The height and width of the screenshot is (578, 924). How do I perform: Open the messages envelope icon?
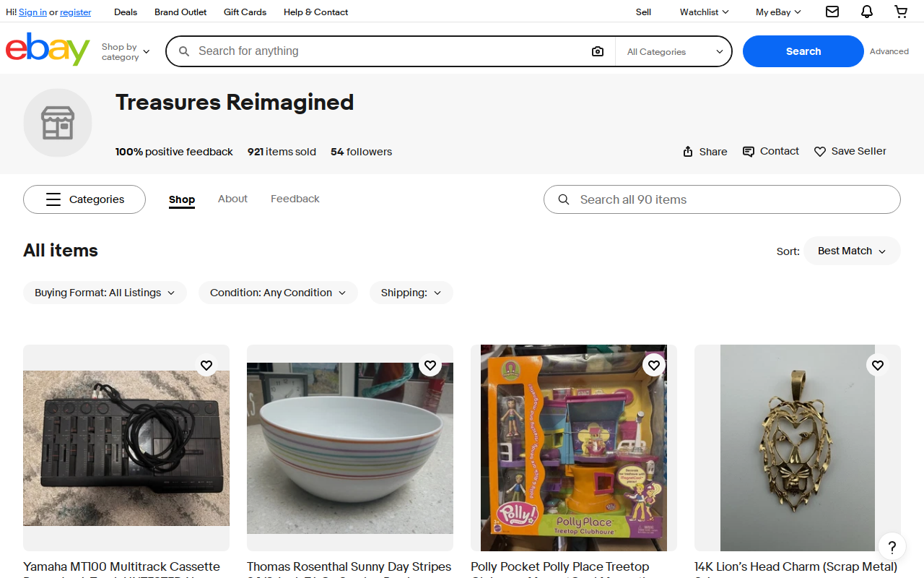(x=832, y=12)
